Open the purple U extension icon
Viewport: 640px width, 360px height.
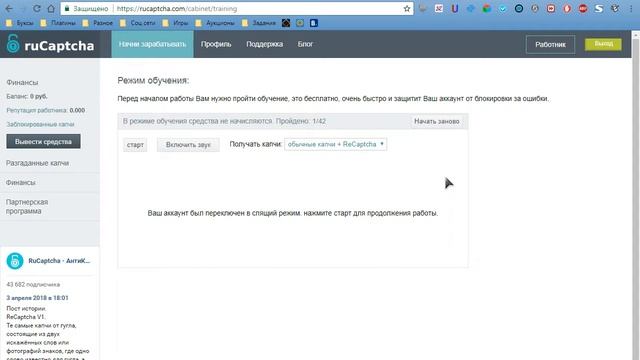(x=455, y=9)
